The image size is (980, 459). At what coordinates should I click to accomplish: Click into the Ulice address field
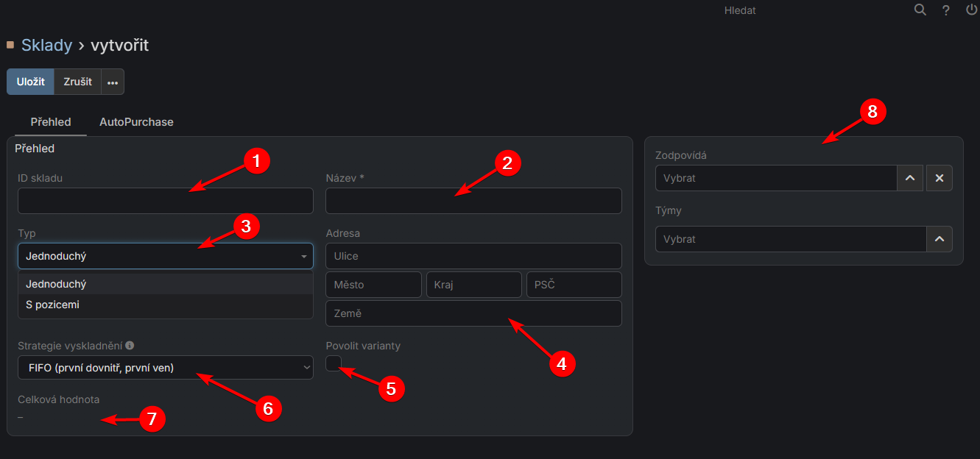(x=473, y=257)
